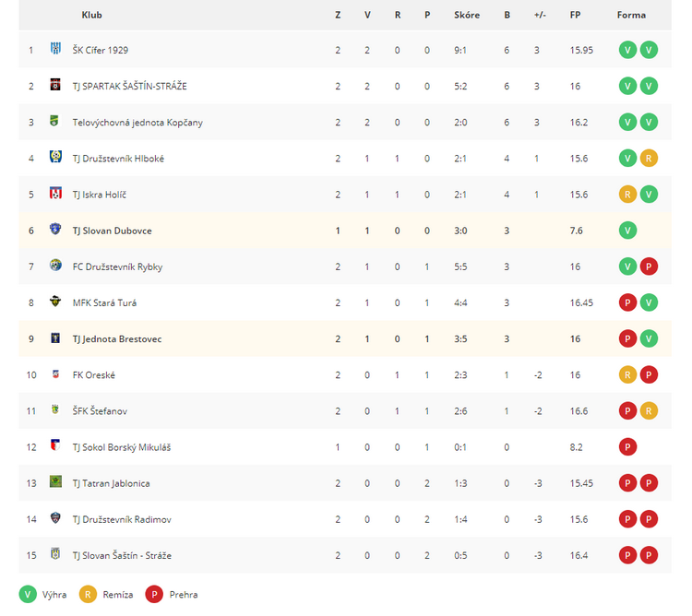Click orange draw badge for TJ Družstevník Hlboké
The height and width of the screenshot is (616, 692).
tap(649, 159)
